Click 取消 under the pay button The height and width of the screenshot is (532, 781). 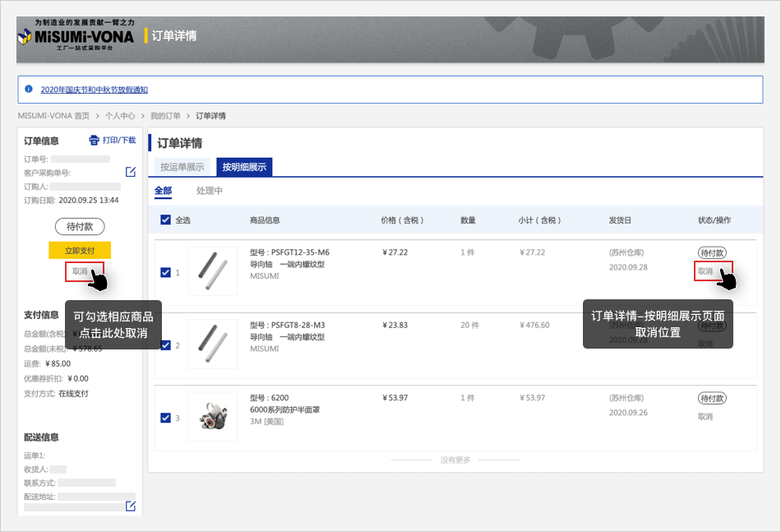80,271
